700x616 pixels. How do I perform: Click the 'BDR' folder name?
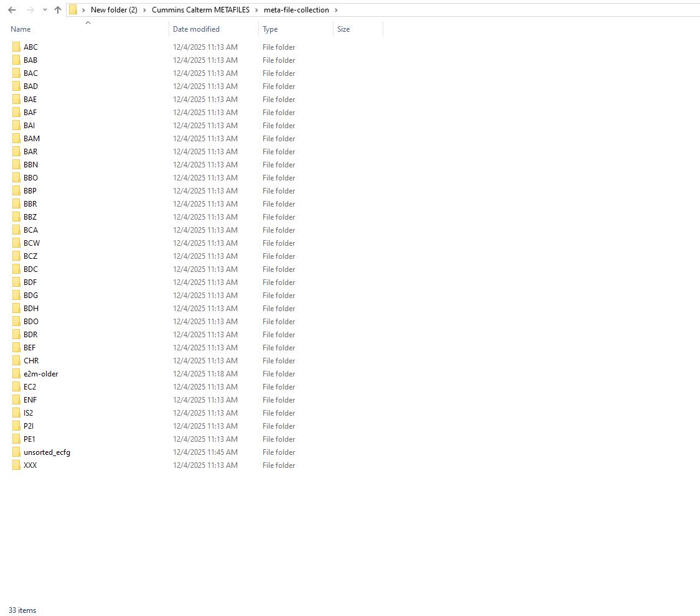[x=30, y=334]
